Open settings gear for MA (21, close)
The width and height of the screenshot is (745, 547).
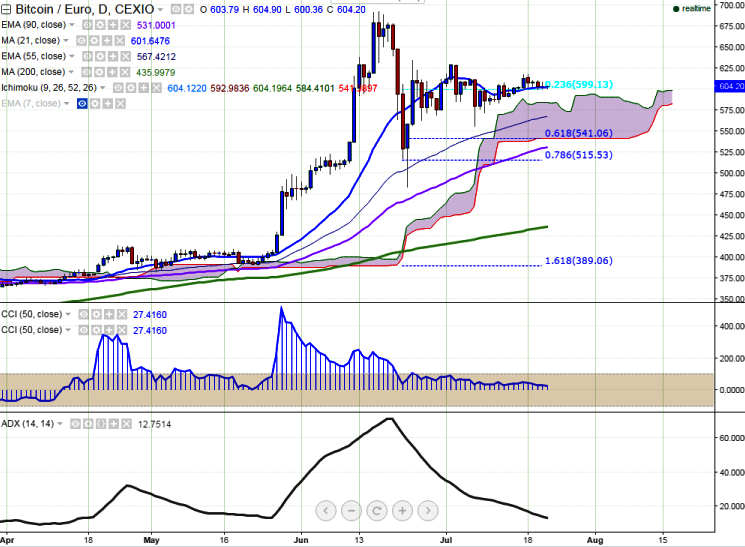94,41
